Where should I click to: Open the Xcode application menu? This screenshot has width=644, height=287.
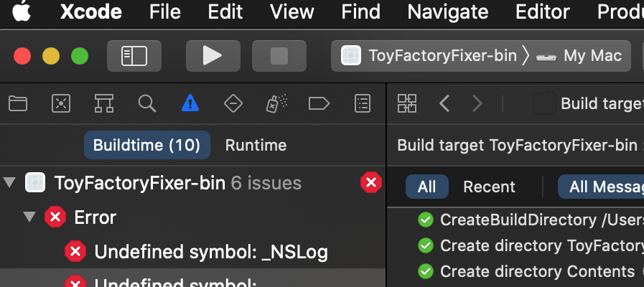tap(91, 12)
